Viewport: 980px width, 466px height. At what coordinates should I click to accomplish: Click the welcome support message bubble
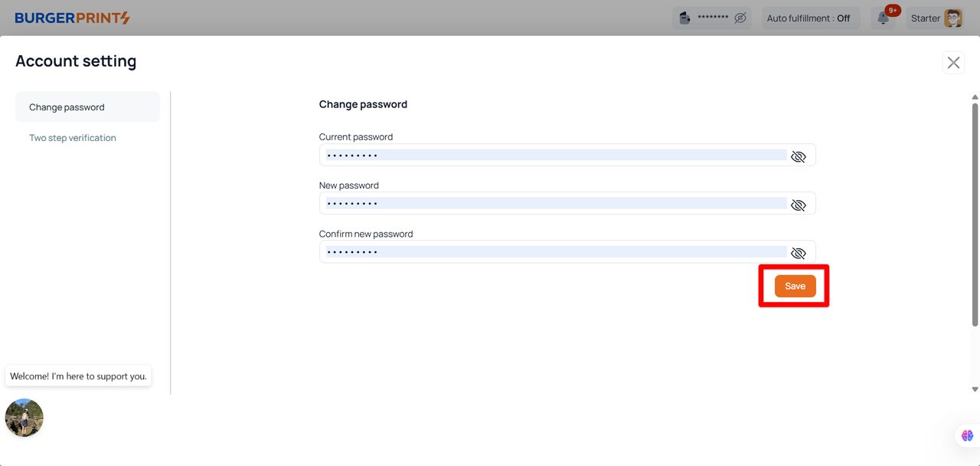point(78,376)
